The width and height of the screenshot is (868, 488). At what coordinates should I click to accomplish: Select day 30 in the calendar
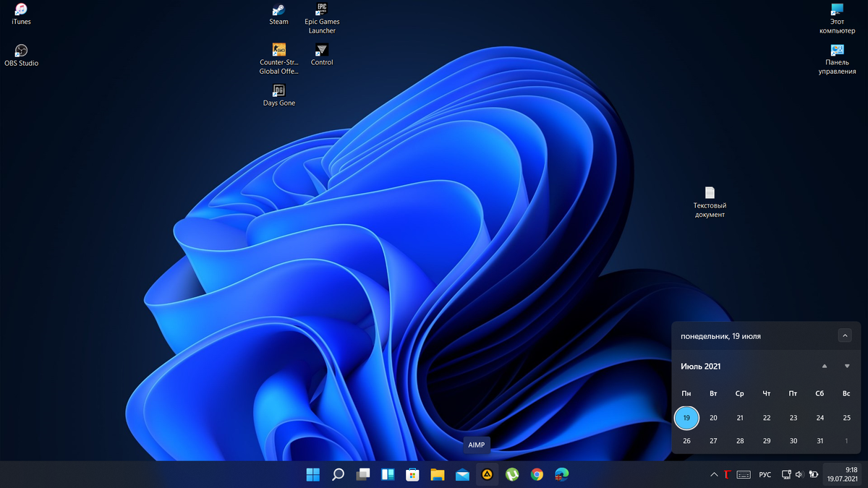click(x=793, y=441)
